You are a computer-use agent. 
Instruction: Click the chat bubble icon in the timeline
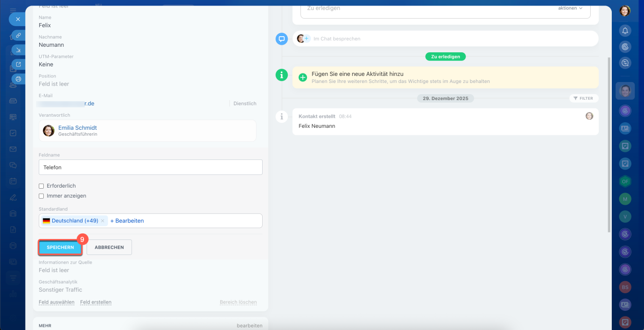282,39
